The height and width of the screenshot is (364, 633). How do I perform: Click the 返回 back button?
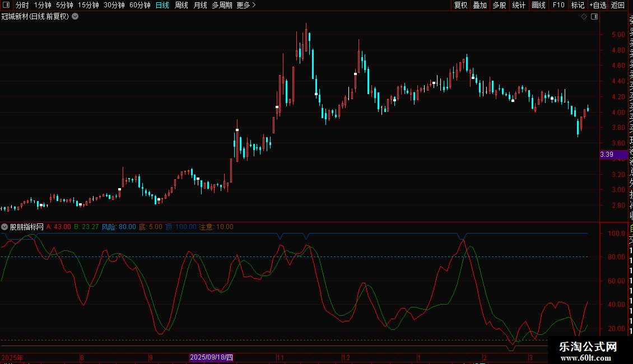click(x=618, y=5)
